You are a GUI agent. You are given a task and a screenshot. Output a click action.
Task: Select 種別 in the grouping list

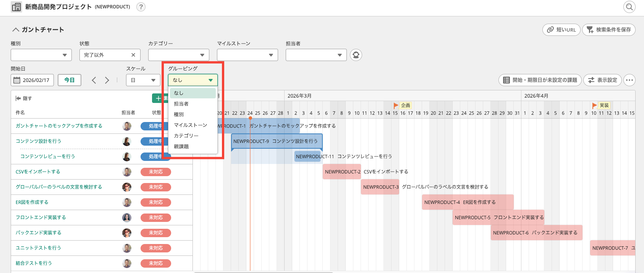pos(193,114)
